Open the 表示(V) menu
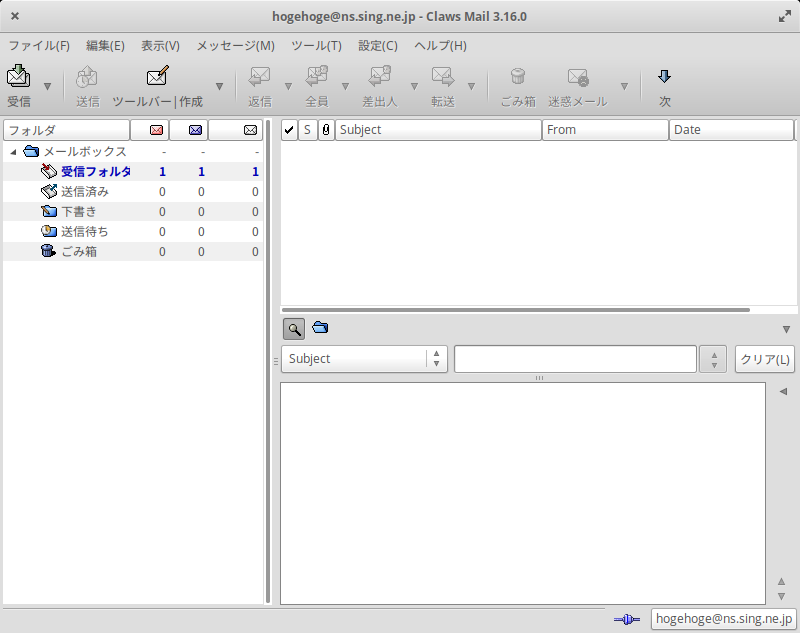 (160, 46)
